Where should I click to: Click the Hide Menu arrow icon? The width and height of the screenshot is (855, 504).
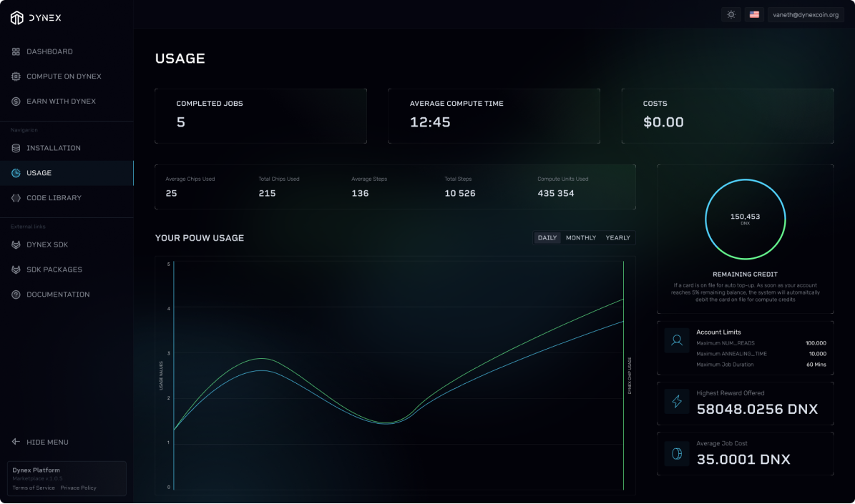(x=16, y=442)
